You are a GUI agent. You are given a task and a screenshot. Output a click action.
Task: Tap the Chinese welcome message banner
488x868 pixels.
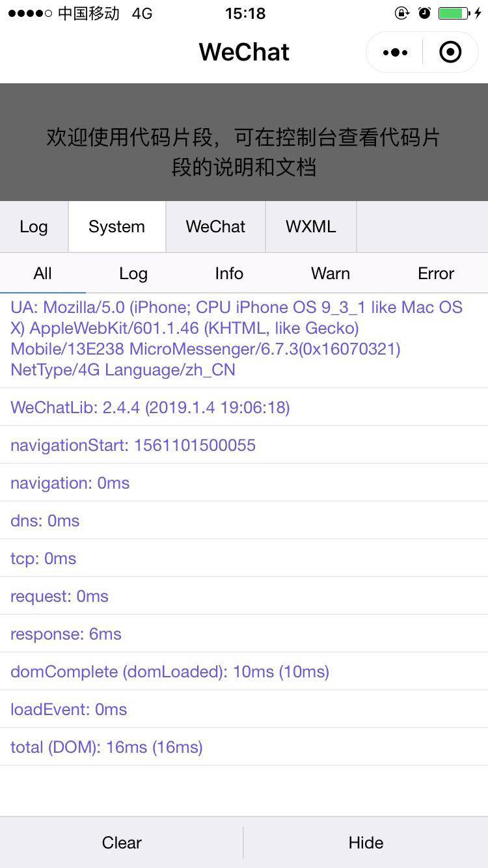(244, 152)
